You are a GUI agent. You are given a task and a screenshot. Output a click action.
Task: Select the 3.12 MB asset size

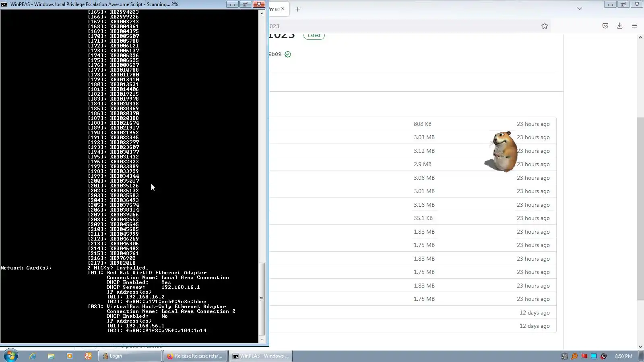click(424, 151)
